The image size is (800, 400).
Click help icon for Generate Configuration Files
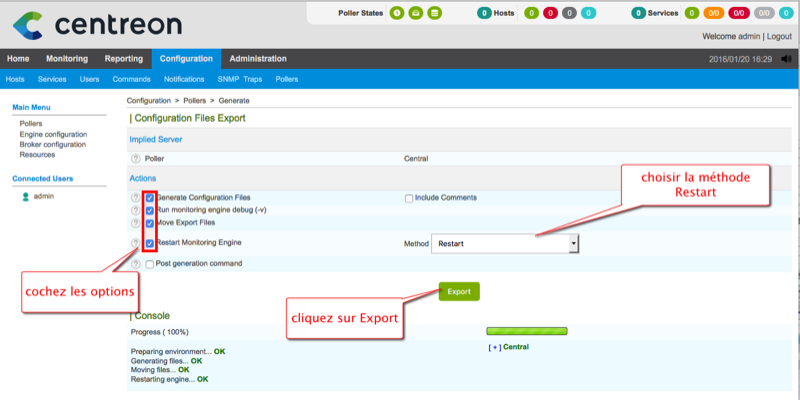(x=135, y=198)
